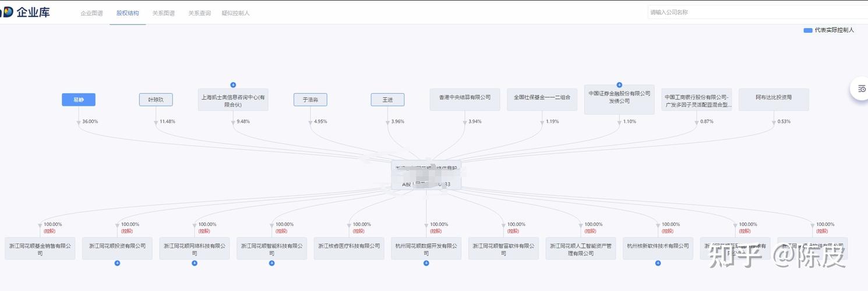Expand plus below 浙江同花顺智能科技有限公司

271,263
